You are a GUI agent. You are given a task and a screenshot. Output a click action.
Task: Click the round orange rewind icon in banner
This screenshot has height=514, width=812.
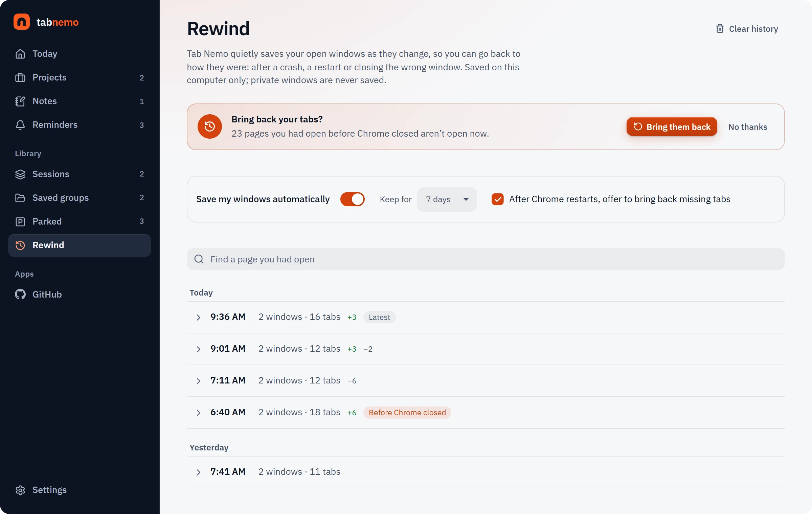coord(210,126)
